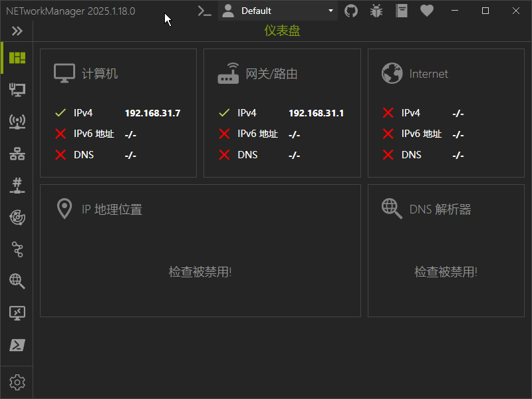Click the IP geolocation pin icon
The image size is (532, 399).
click(x=65, y=209)
